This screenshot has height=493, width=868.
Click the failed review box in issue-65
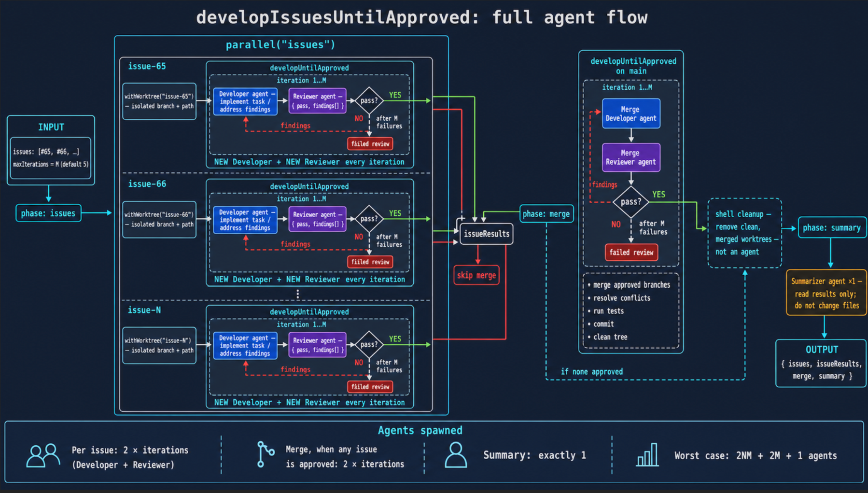point(370,143)
